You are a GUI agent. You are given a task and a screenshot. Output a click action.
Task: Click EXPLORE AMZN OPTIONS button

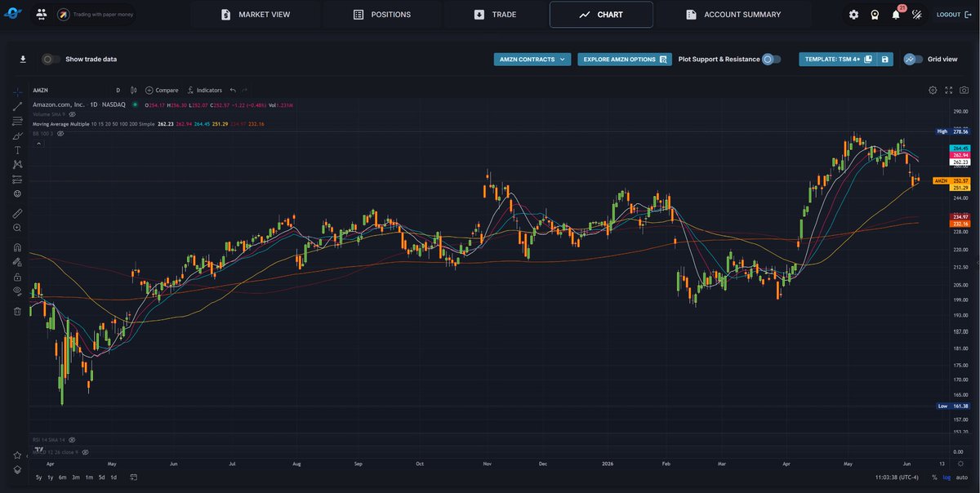click(625, 60)
